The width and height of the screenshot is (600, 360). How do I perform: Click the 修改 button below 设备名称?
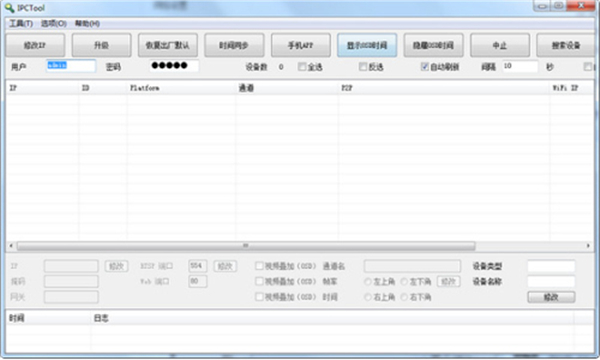click(551, 297)
